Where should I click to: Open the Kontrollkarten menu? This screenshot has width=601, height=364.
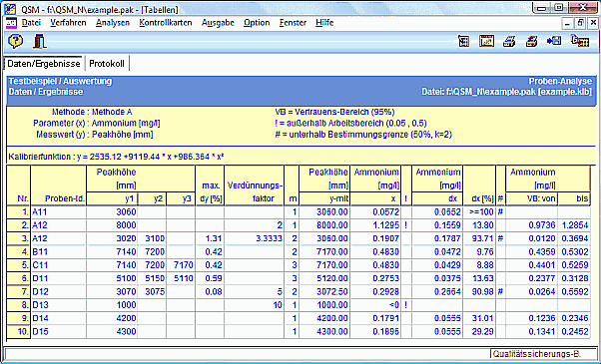[165, 23]
